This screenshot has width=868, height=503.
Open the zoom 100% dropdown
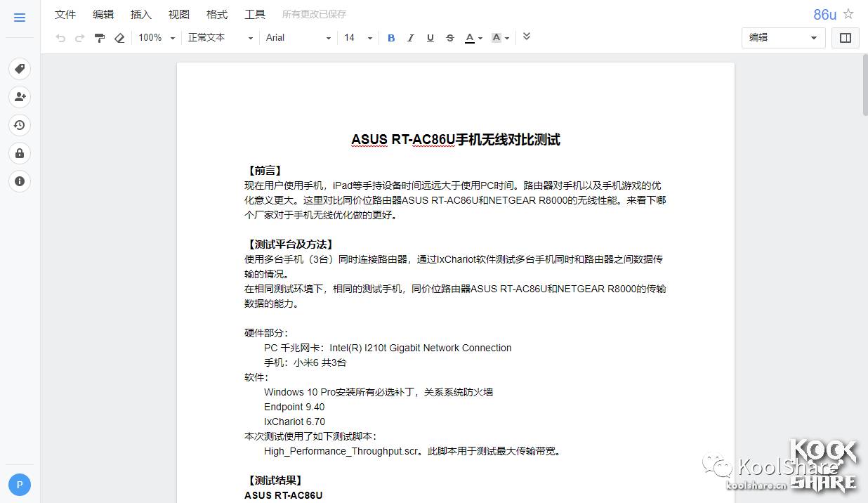(157, 38)
